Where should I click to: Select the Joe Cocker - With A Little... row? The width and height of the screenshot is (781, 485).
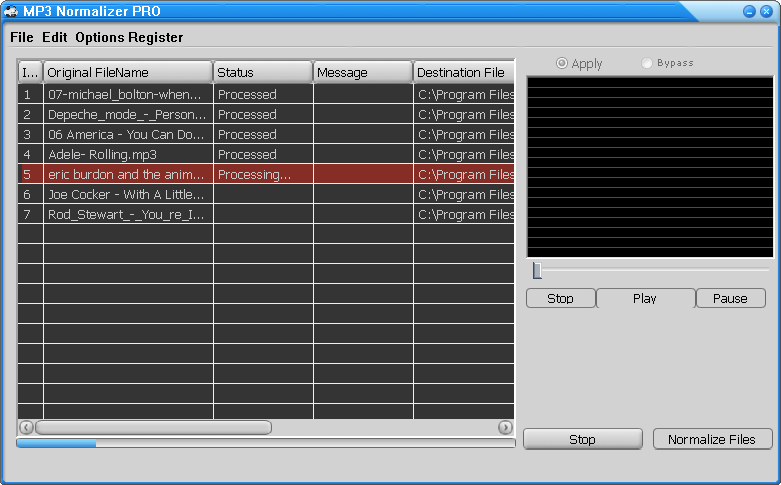[266, 194]
